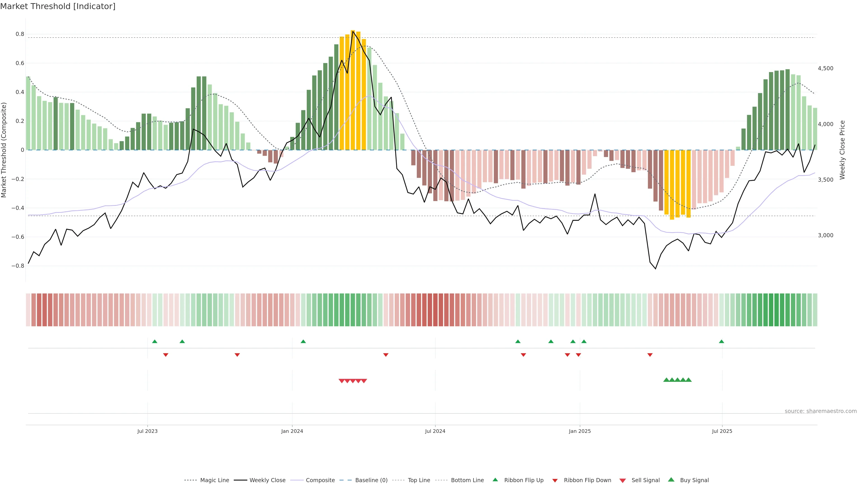The image size is (868, 488).
Task: Click the Ribbon Flip Down legend triangle
Action: (x=555, y=480)
